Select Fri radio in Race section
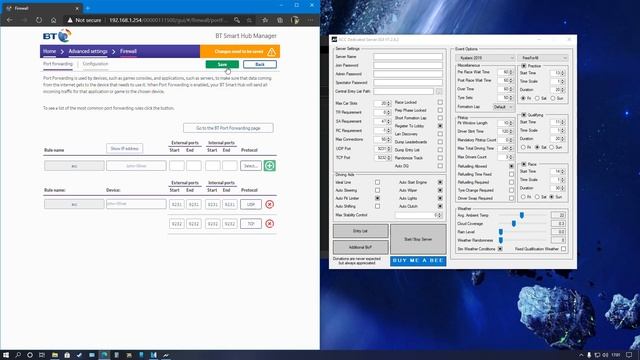 (x=523, y=197)
